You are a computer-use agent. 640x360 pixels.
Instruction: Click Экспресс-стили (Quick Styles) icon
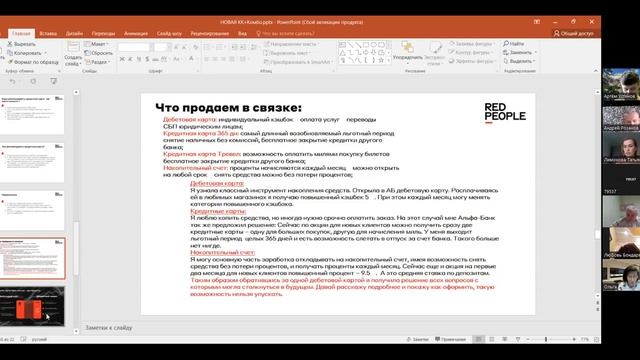(x=435, y=47)
